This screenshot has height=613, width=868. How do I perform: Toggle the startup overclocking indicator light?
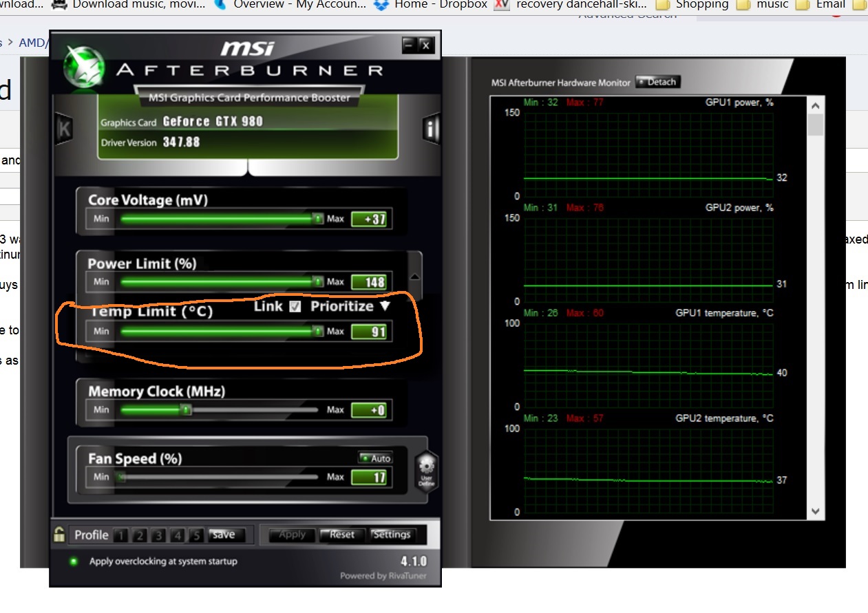[x=74, y=561]
